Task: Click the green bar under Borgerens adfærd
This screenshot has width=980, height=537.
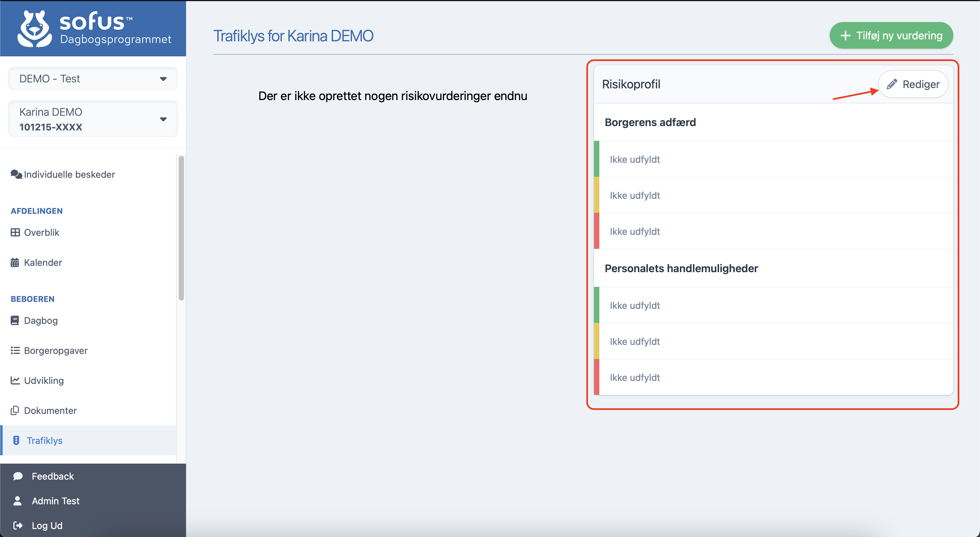Action: click(597, 159)
